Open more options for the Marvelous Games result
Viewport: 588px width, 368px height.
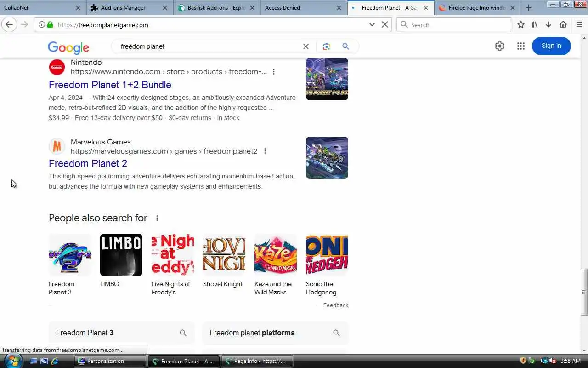265,151
